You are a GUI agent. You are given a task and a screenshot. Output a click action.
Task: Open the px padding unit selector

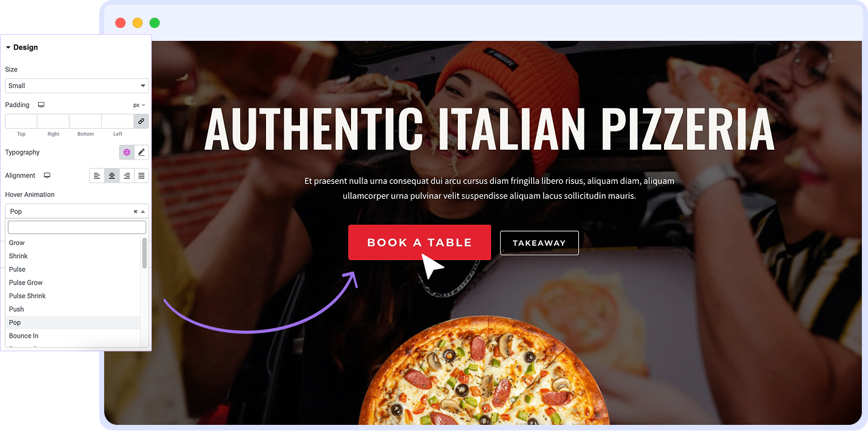pos(139,105)
